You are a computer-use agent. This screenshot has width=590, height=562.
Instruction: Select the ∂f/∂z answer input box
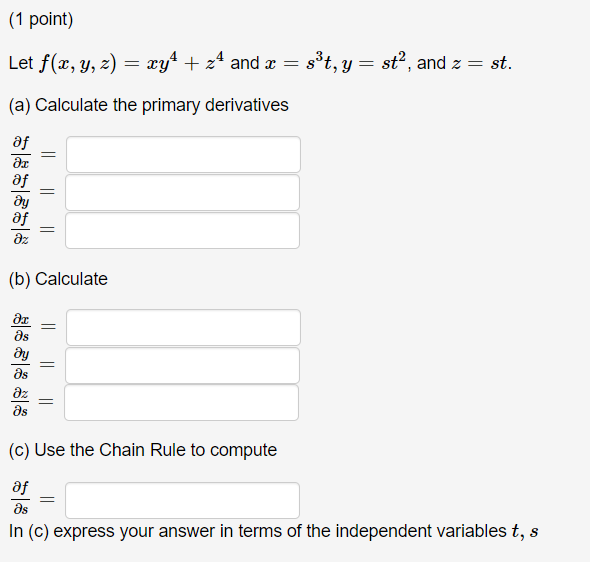182,230
